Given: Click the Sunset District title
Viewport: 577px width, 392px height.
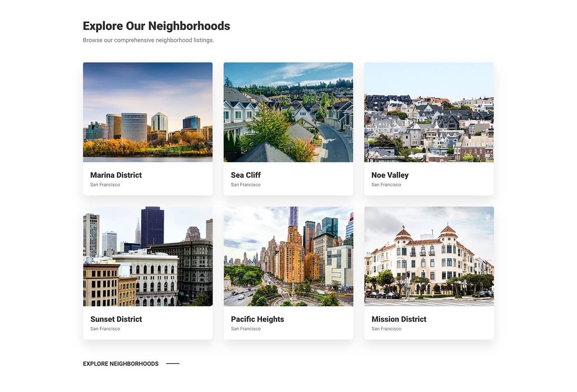Looking at the screenshot, I should (116, 319).
